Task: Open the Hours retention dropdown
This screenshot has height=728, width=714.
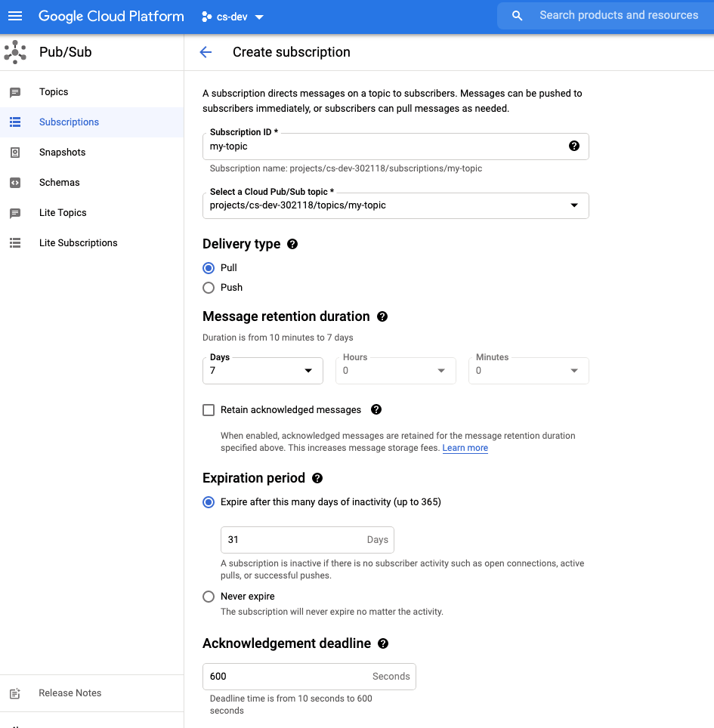Action: tap(396, 371)
